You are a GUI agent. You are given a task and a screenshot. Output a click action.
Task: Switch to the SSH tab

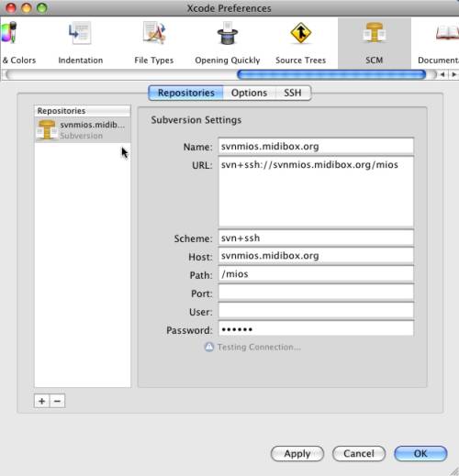pos(293,93)
